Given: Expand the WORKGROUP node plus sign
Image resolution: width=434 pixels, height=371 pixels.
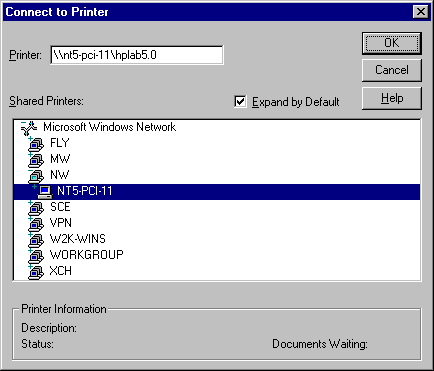Looking at the screenshot, I should tap(30, 251).
